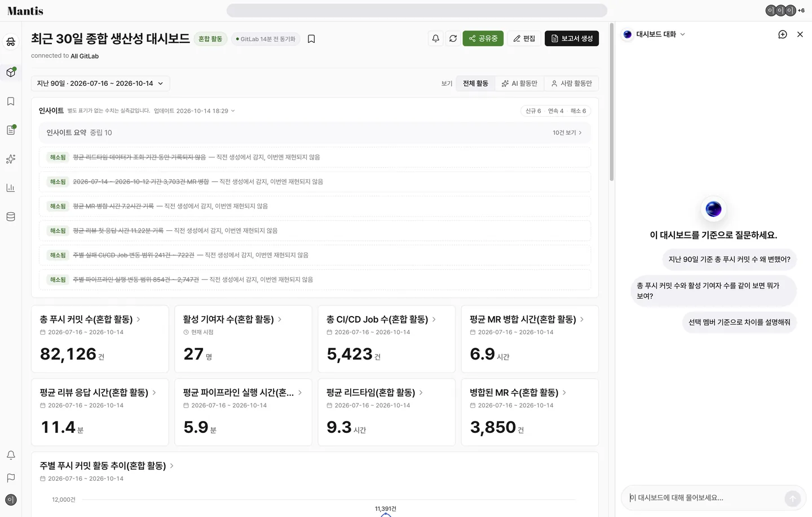This screenshot has height=517, width=812.
Task: Click the GitLab sync status chip
Action: (266, 39)
